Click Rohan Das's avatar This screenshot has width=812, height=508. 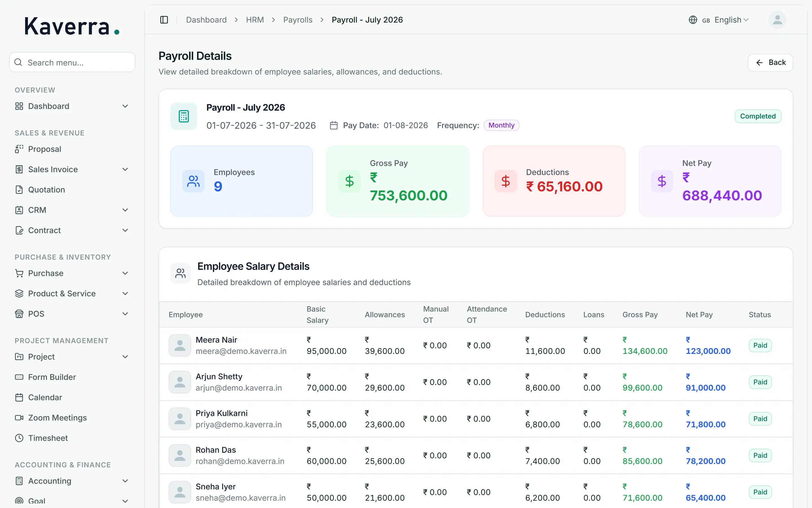tap(180, 455)
